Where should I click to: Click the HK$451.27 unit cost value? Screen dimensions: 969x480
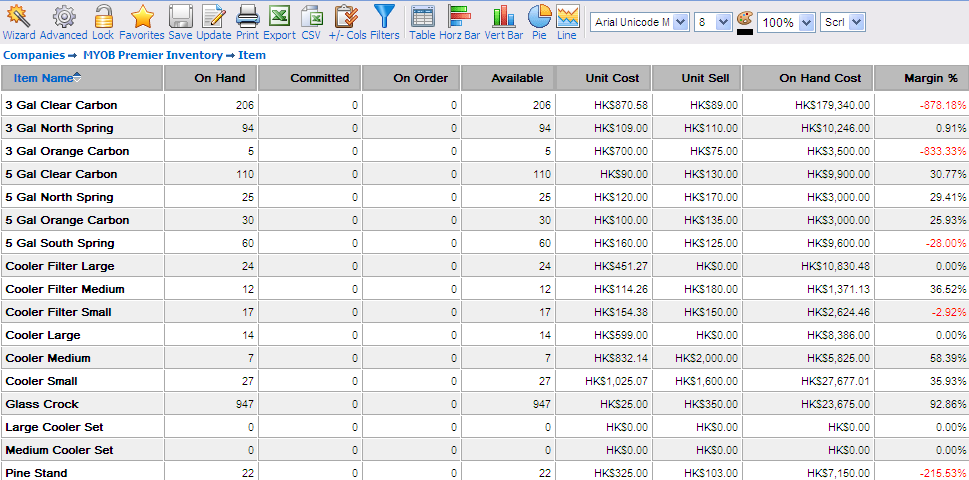coord(621,266)
